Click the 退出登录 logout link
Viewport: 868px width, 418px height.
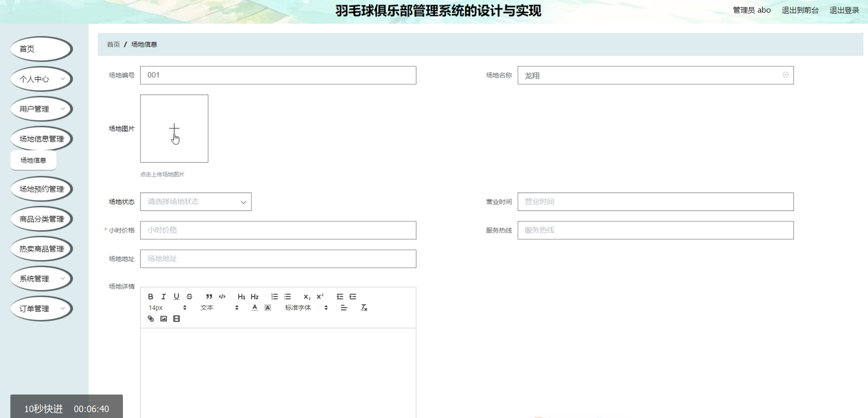point(844,10)
